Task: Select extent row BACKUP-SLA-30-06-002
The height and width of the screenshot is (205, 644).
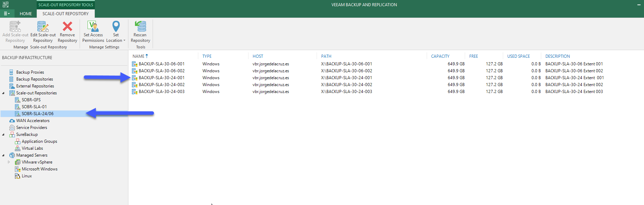Action: [x=386, y=71]
